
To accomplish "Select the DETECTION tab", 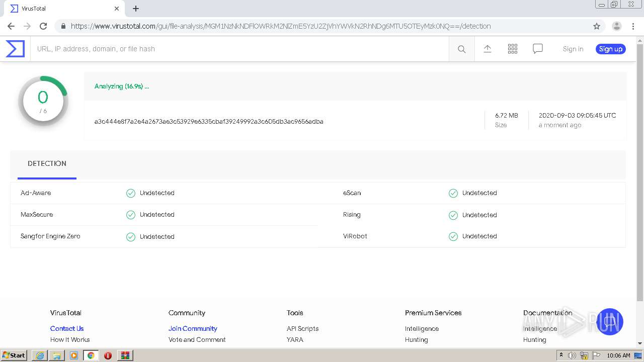I will pyautogui.click(x=47, y=164).
